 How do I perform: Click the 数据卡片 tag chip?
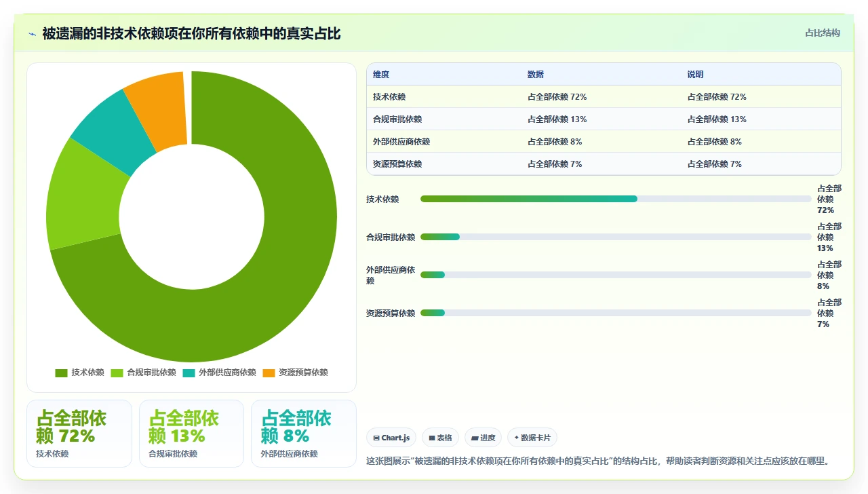pyautogui.click(x=532, y=438)
